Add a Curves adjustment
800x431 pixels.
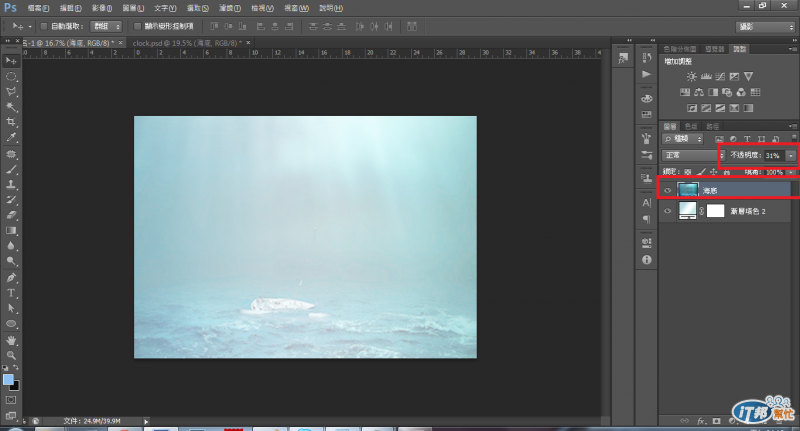(x=720, y=77)
